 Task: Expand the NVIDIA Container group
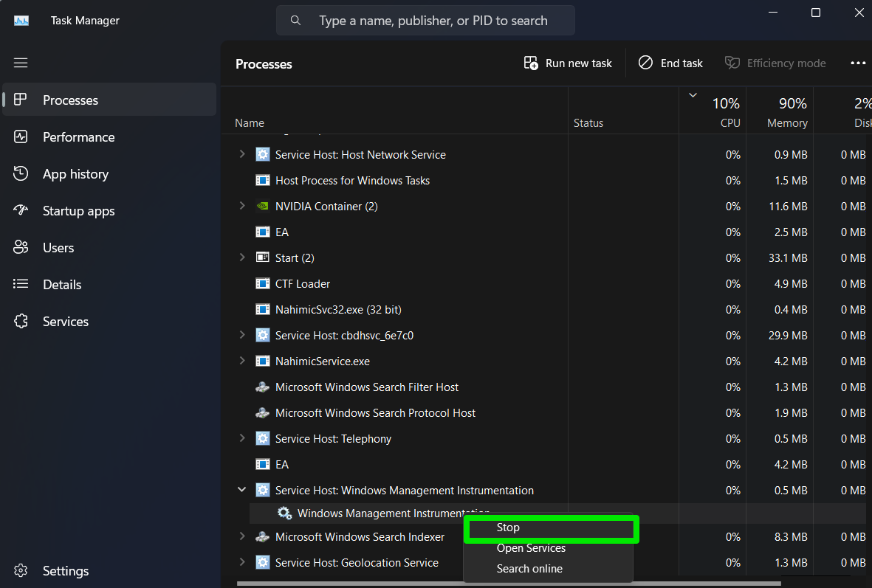coord(241,206)
